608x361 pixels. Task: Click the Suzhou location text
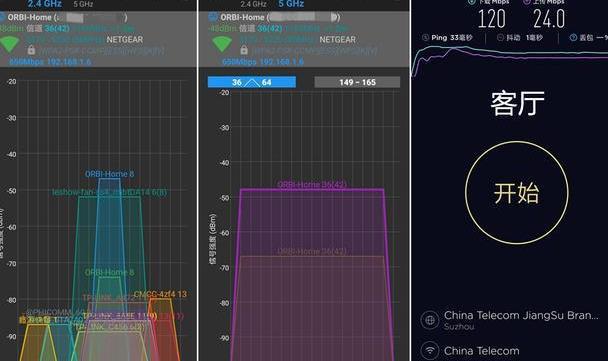459,326
